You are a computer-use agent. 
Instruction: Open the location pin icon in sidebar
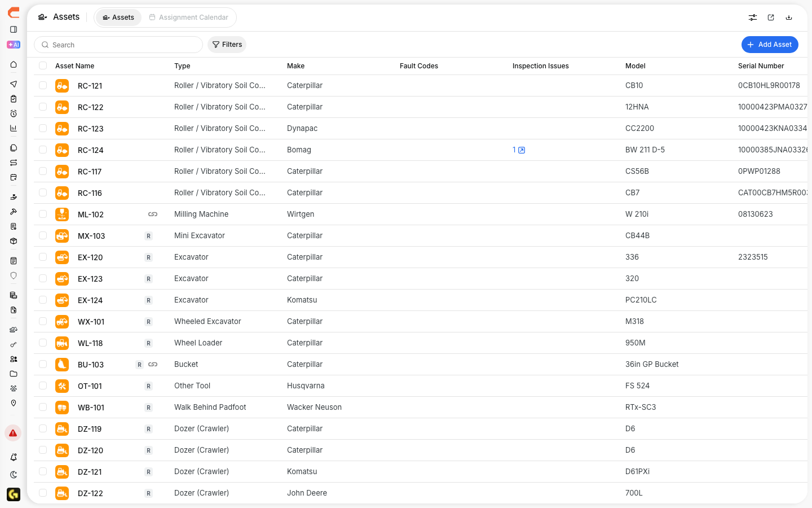(14, 403)
